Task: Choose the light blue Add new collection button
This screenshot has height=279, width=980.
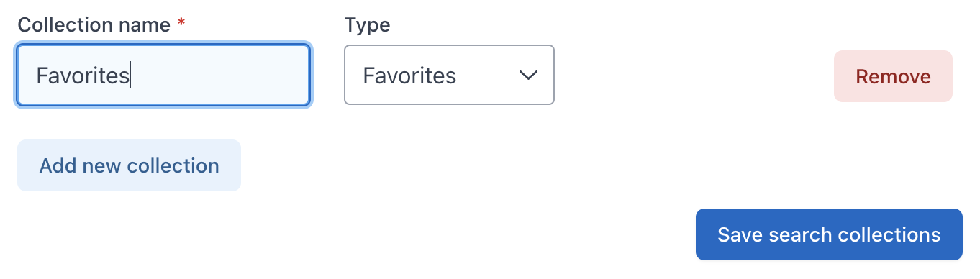Action: (x=129, y=165)
